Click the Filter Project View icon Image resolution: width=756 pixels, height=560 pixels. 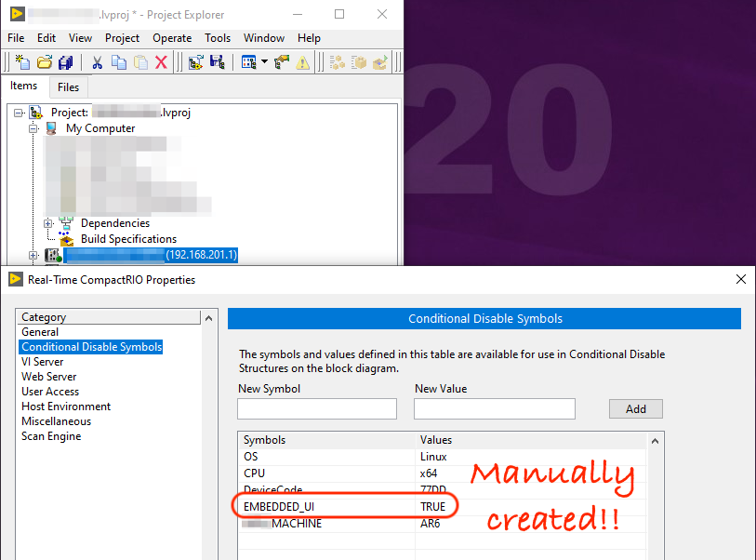[x=249, y=62]
